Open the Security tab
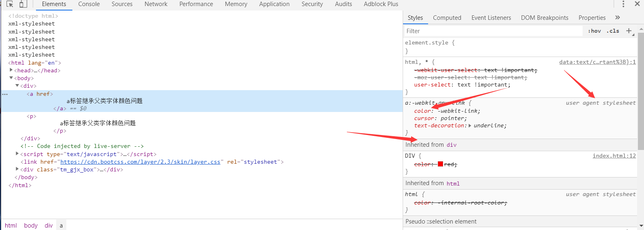This screenshot has height=230, width=644. pos(312,4)
